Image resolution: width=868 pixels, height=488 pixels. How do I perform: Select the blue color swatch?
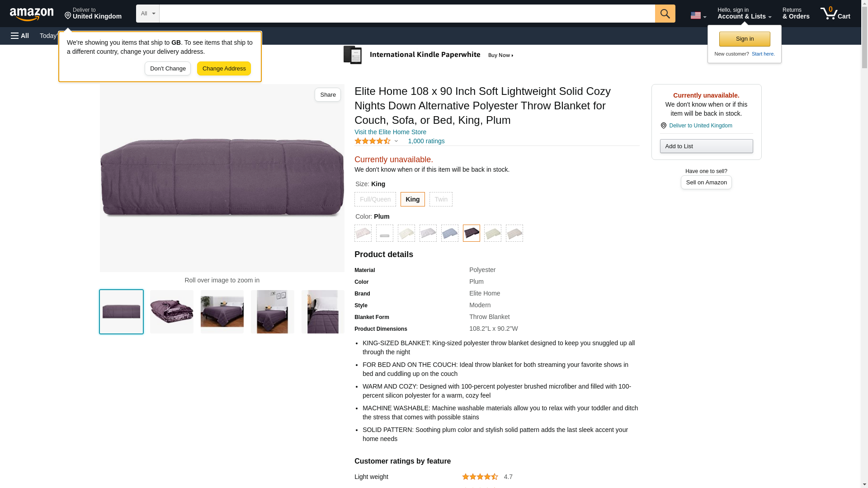pos(449,233)
